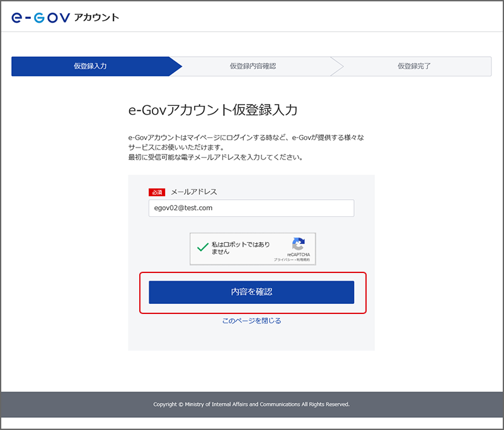Select the 仮登録内容確認 step tab
Viewport: 504px width, 430px height.
[253, 66]
